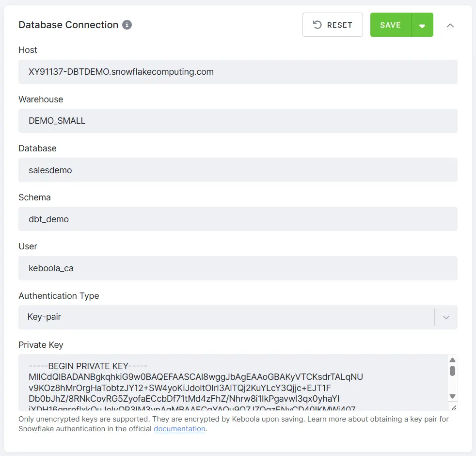Viewport: 476px width, 456px height.
Task: Click into the Warehouse field
Action: coord(238,121)
